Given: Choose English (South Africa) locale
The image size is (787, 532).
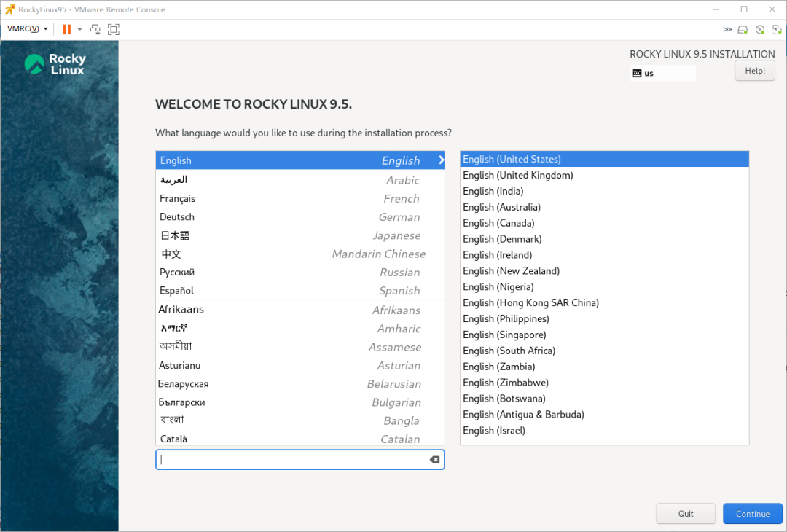Looking at the screenshot, I should [x=604, y=351].
